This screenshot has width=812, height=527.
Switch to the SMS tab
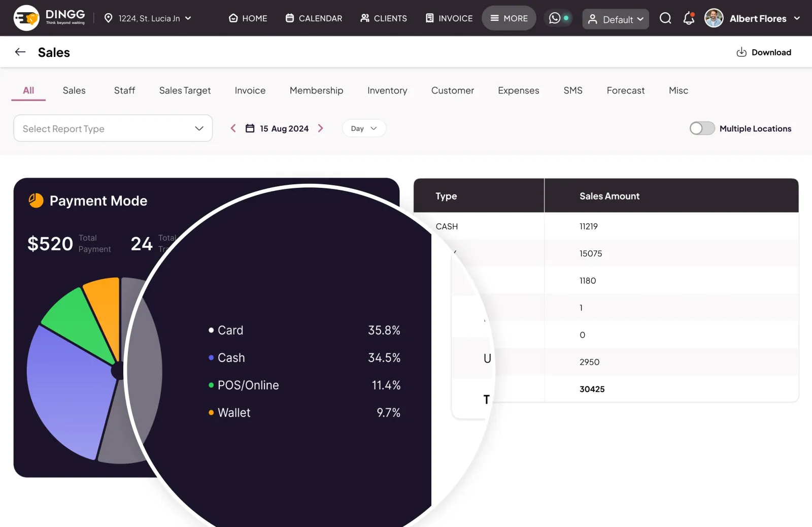(573, 90)
